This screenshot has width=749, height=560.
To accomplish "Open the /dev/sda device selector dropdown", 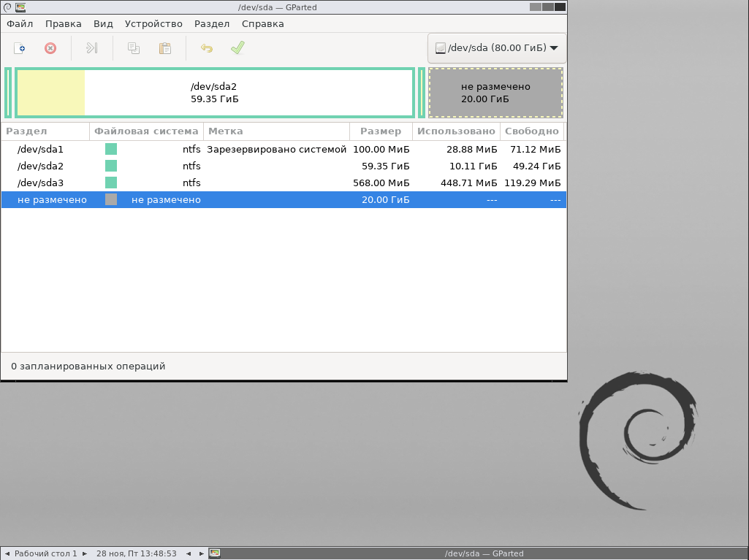I will click(497, 48).
